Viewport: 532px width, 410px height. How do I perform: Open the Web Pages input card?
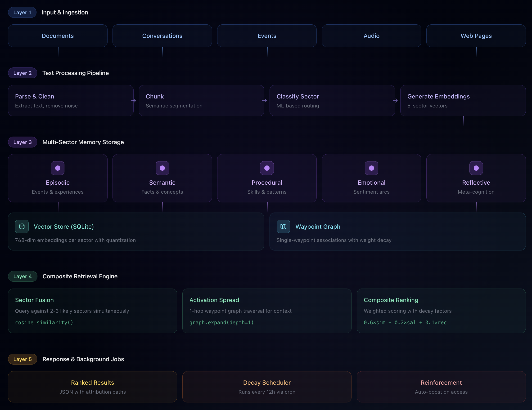pos(476,36)
